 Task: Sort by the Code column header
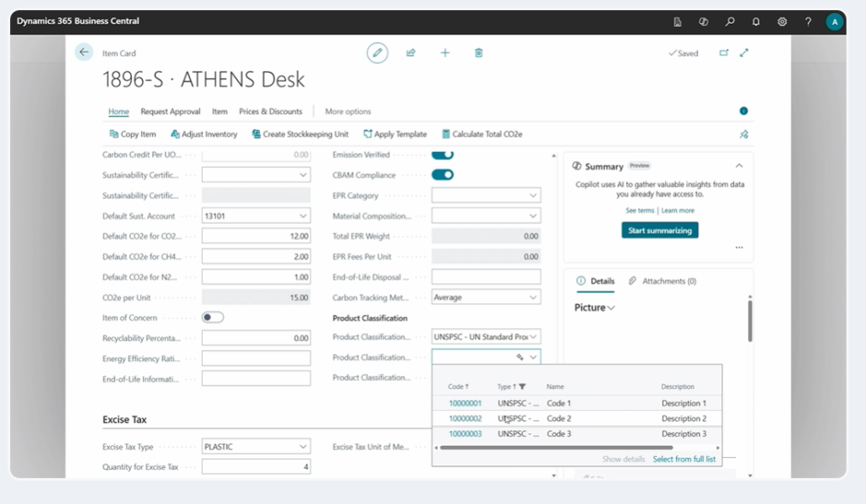[458, 386]
